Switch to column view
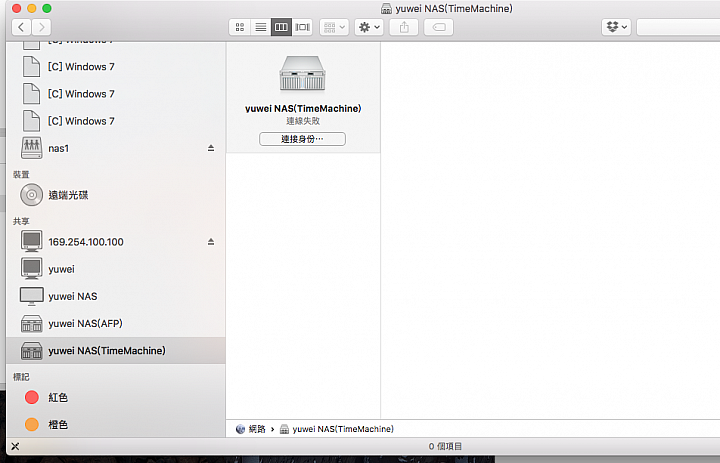 [x=281, y=27]
